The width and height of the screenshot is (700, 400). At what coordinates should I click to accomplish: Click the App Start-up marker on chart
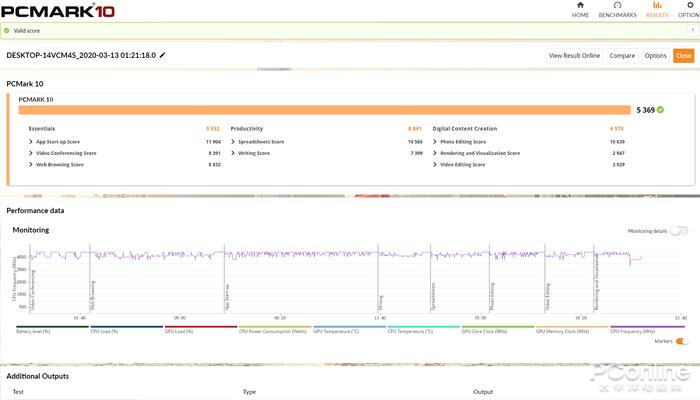pos(227,297)
